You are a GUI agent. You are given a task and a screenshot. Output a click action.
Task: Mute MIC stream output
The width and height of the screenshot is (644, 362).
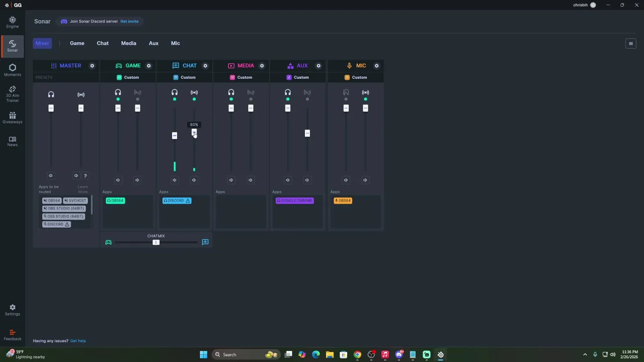click(x=365, y=180)
